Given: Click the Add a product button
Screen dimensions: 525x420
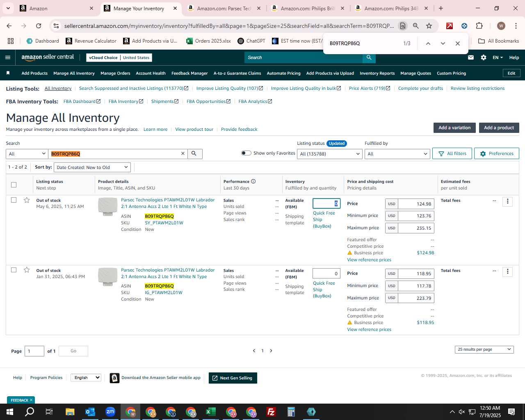Looking at the screenshot, I should 499,128.
